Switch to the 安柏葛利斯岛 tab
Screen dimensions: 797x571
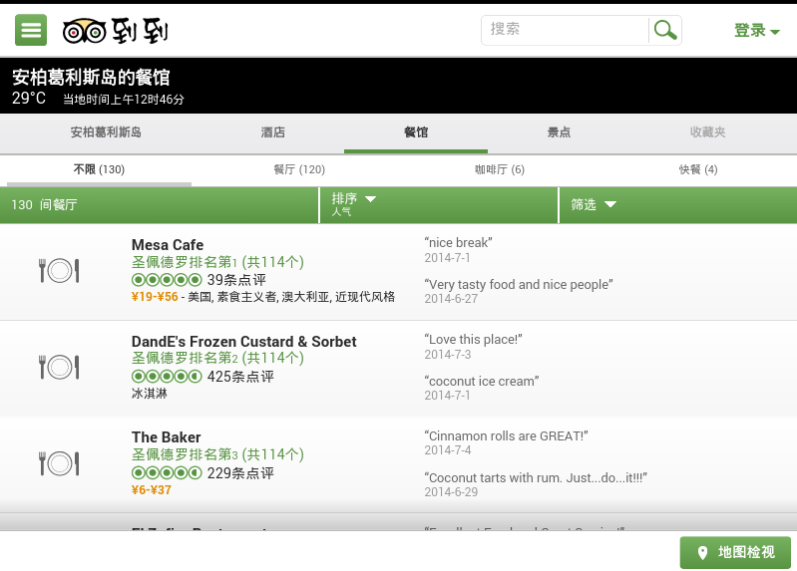(x=106, y=133)
